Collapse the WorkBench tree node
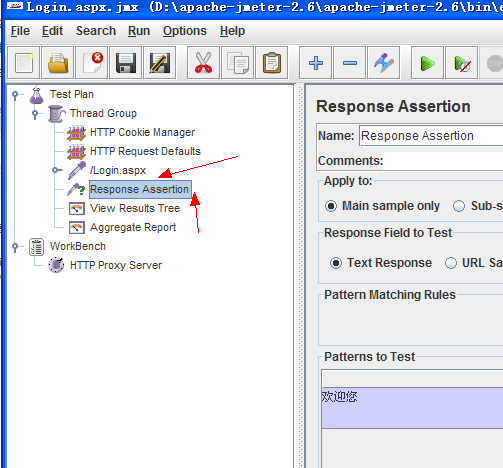The image size is (503, 468). pos(15,247)
